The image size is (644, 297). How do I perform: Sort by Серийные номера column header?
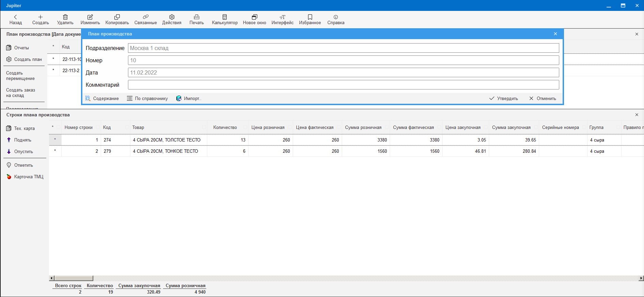coord(560,127)
